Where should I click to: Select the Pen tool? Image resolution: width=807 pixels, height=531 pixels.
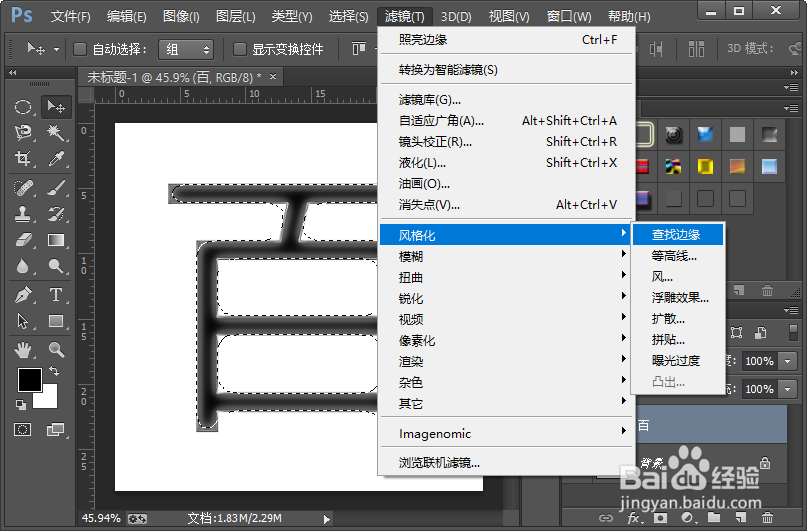(x=23, y=295)
